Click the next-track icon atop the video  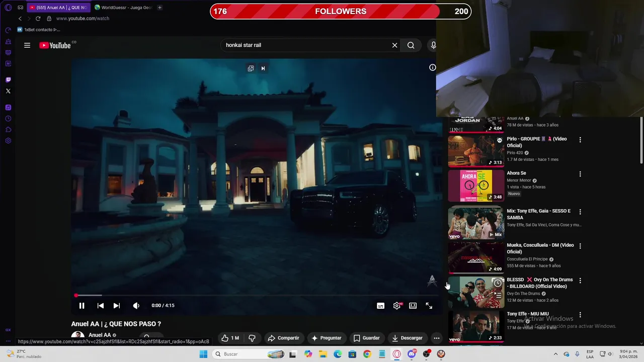click(x=263, y=68)
